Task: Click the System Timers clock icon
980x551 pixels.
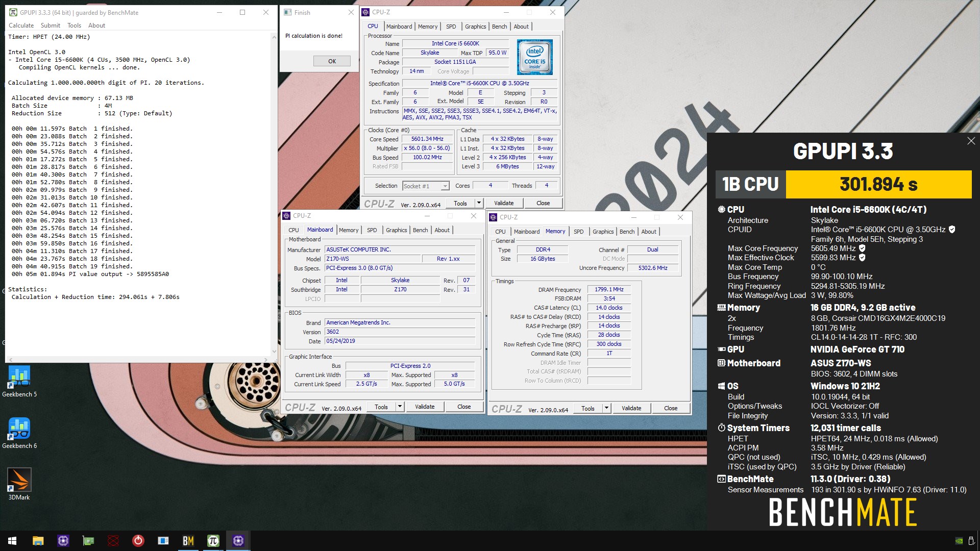Action: (721, 428)
